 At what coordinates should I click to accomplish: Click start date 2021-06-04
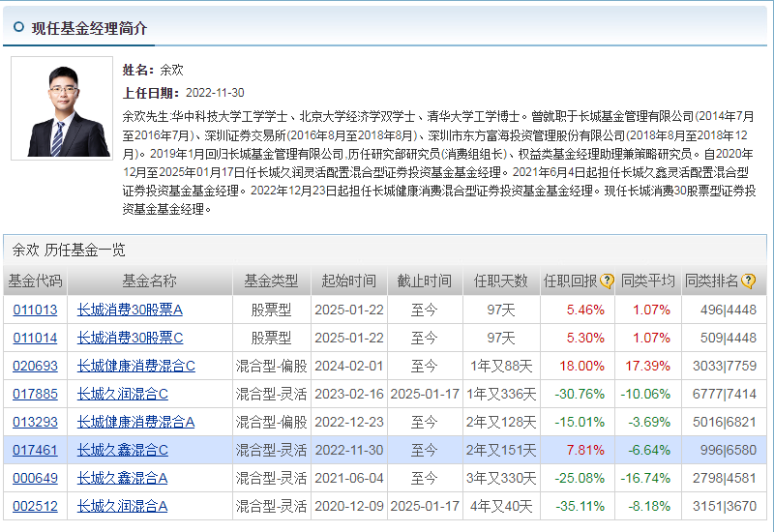coord(349,478)
